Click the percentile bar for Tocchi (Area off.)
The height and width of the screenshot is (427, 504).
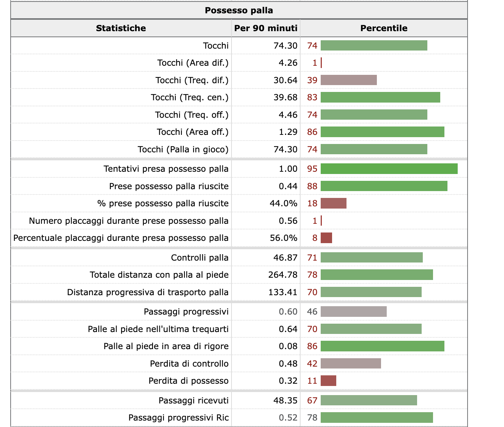point(382,132)
